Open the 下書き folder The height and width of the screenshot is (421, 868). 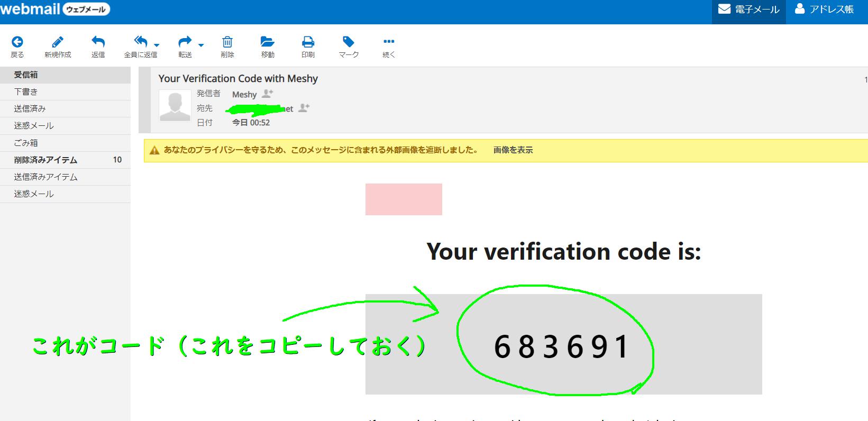(65, 91)
